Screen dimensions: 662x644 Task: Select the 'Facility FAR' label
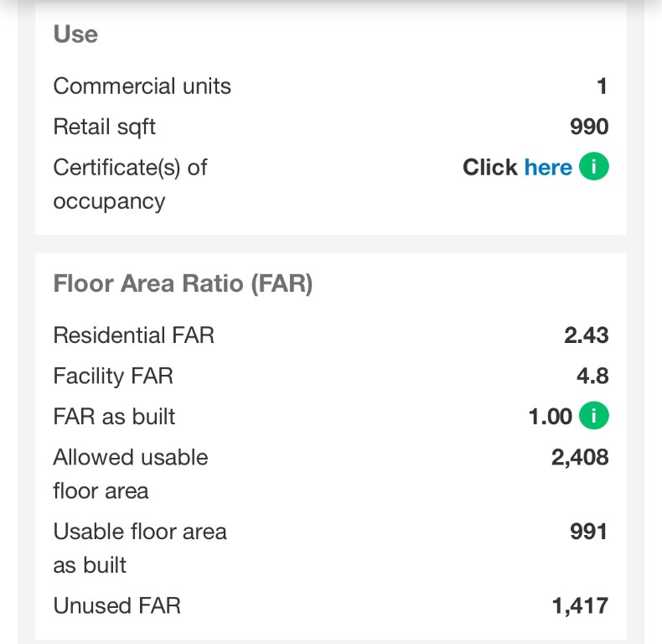pos(113,376)
